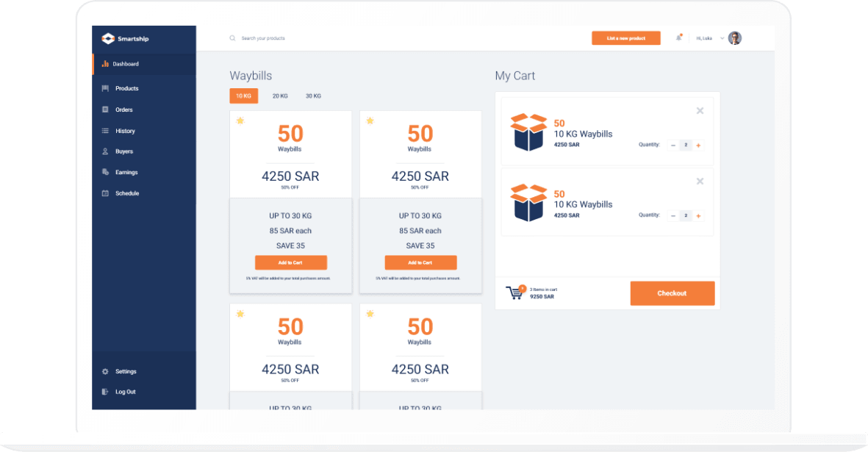Click the Buyers person icon in sidebar
868x452 pixels.
point(105,151)
